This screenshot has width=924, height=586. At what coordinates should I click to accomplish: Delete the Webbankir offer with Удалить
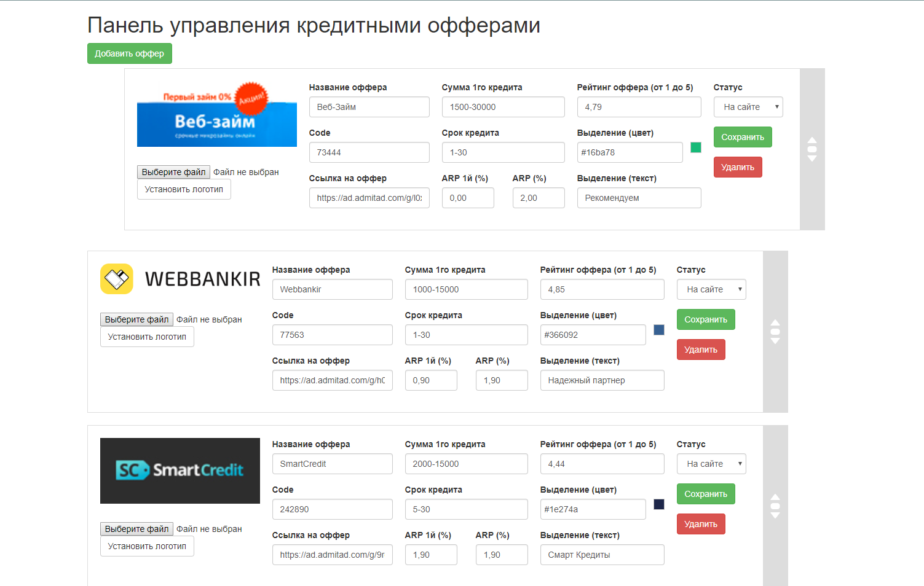coord(701,349)
